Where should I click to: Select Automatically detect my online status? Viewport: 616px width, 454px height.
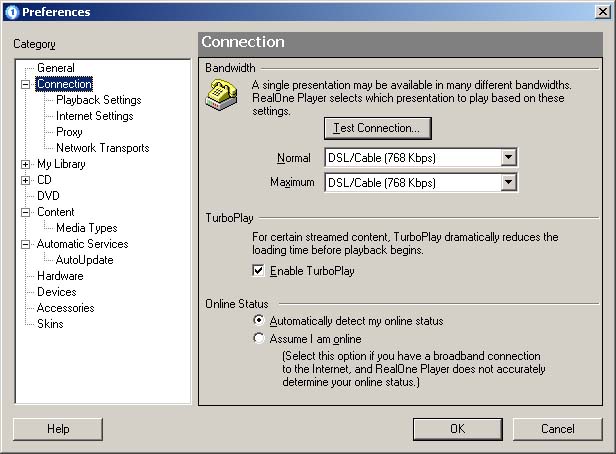(x=259, y=321)
